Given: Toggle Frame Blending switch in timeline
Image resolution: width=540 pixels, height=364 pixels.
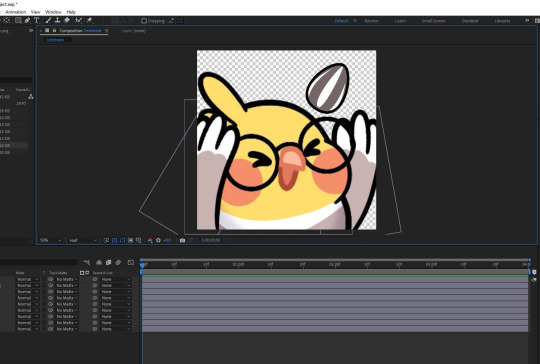Looking at the screenshot, I should [x=108, y=263].
